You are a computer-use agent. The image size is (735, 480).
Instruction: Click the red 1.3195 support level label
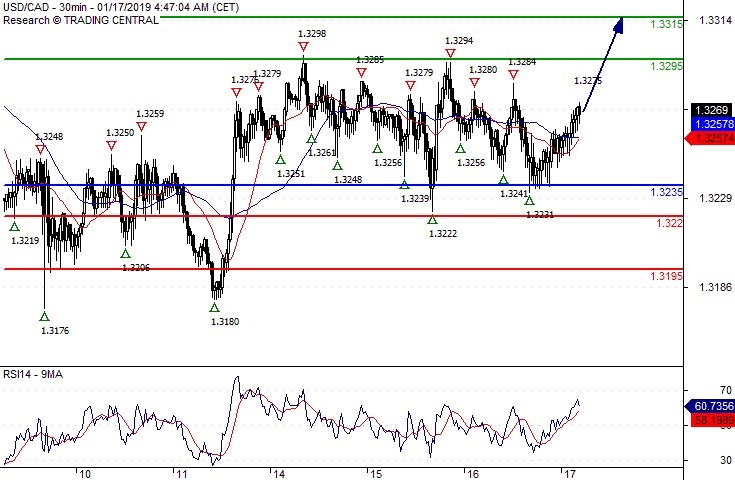pos(666,276)
